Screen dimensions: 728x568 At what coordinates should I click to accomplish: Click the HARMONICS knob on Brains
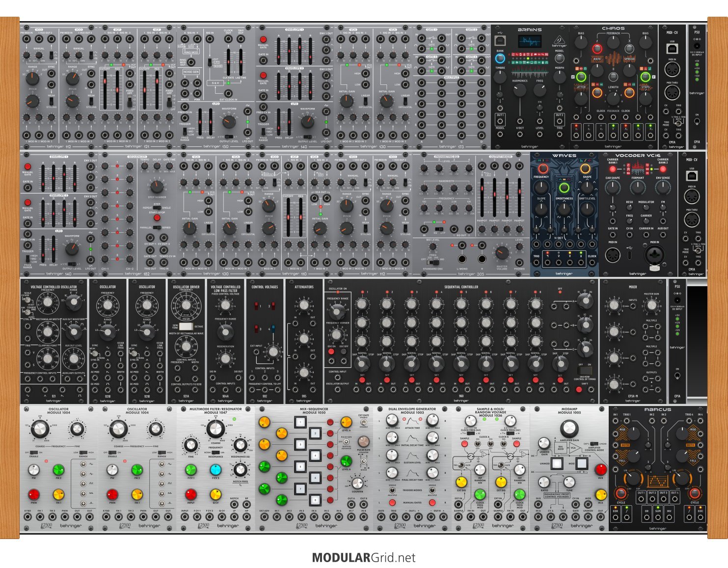click(x=520, y=90)
